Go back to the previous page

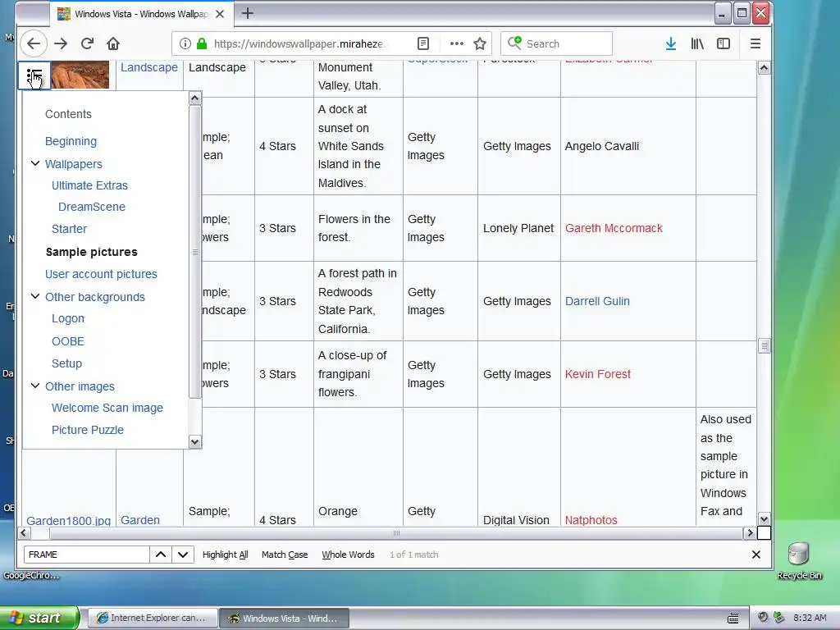pos(34,44)
